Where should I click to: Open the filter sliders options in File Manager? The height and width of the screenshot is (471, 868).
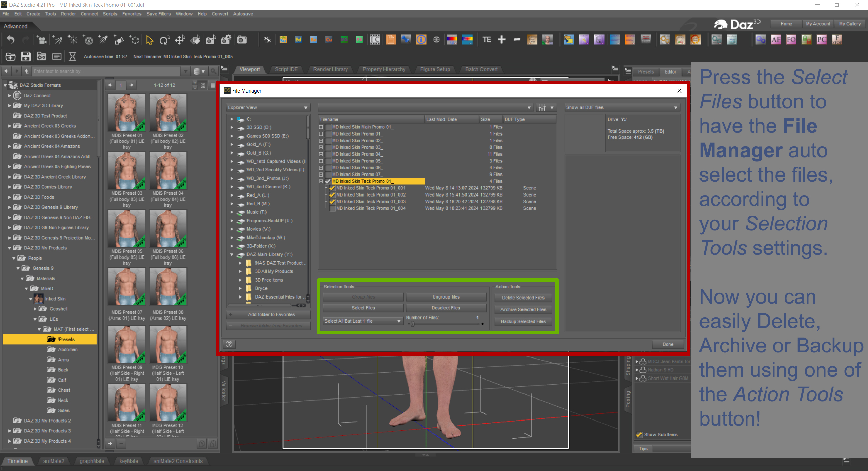click(547, 108)
